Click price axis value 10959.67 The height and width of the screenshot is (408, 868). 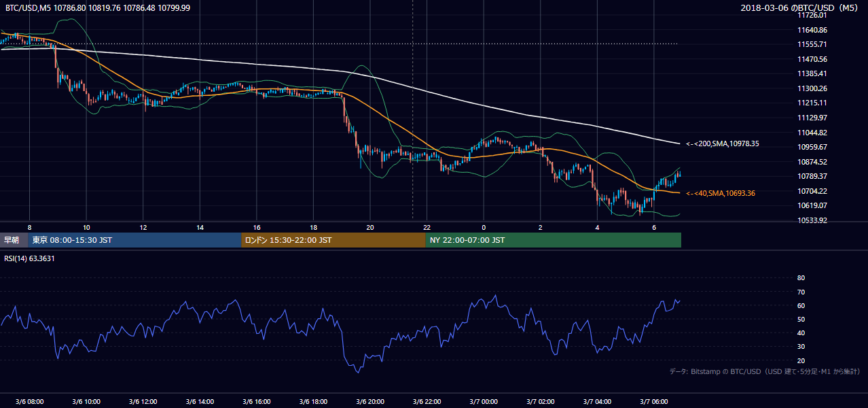(812, 147)
